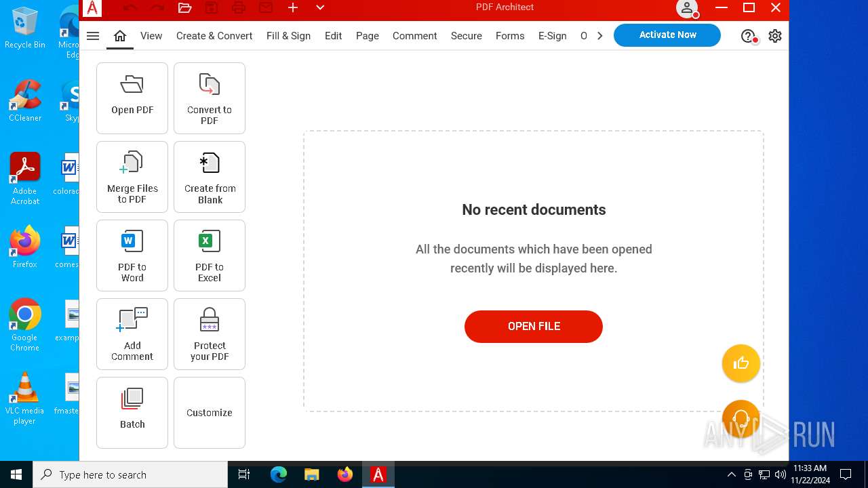Select the Edit tab

[333, 36]
